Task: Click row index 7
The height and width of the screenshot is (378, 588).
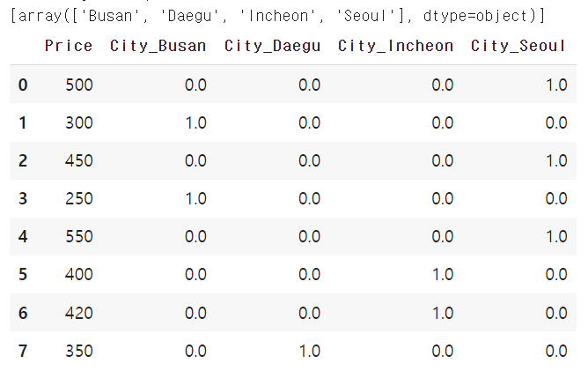Action: [x=23, y=351]
